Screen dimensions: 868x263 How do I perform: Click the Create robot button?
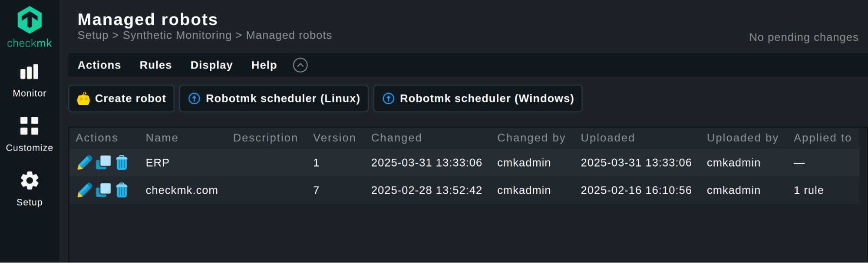tap(122, 99)
